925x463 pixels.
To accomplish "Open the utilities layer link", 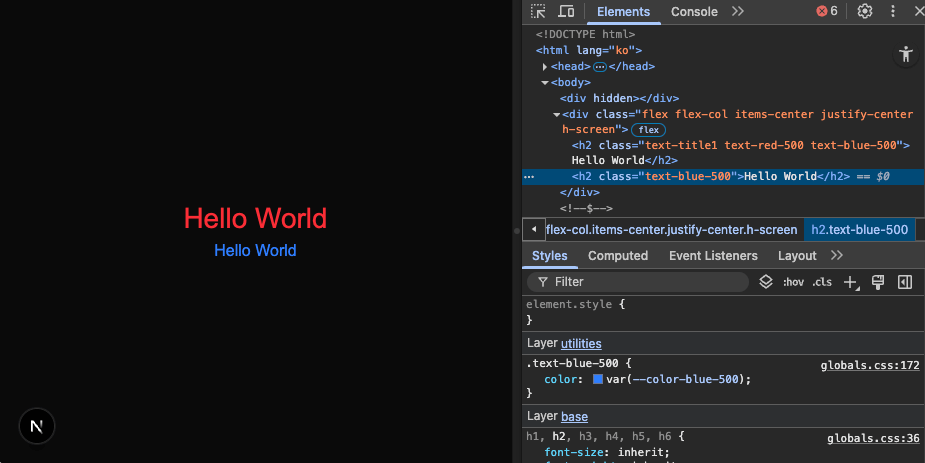I will pyautogui.click(x=580, y=343).
